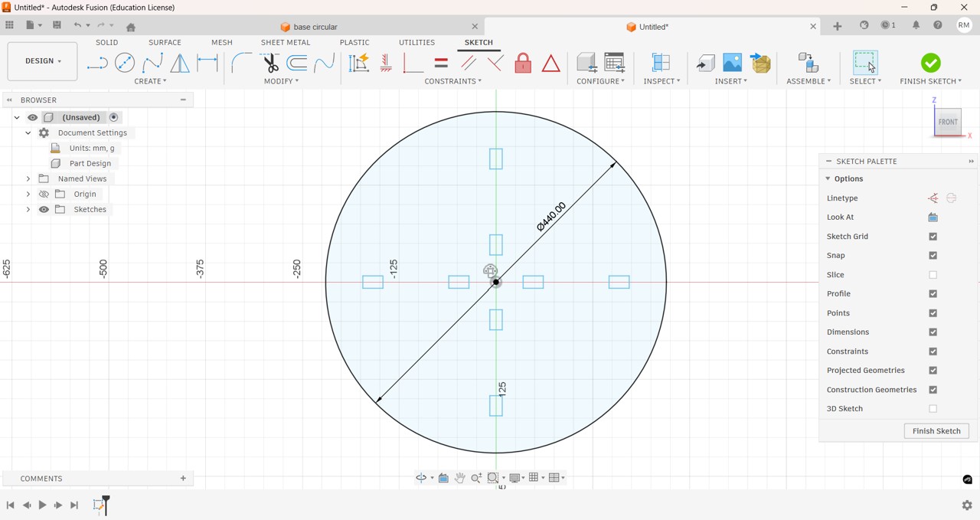The image size is (980, 520).
Task: Hide the Sketches folder visibility eye
Action: (x=44, y=210)
